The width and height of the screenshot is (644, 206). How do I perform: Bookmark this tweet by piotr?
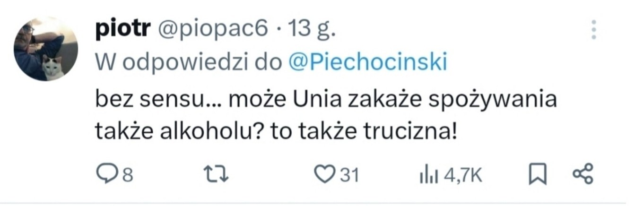tap(536, 175)
